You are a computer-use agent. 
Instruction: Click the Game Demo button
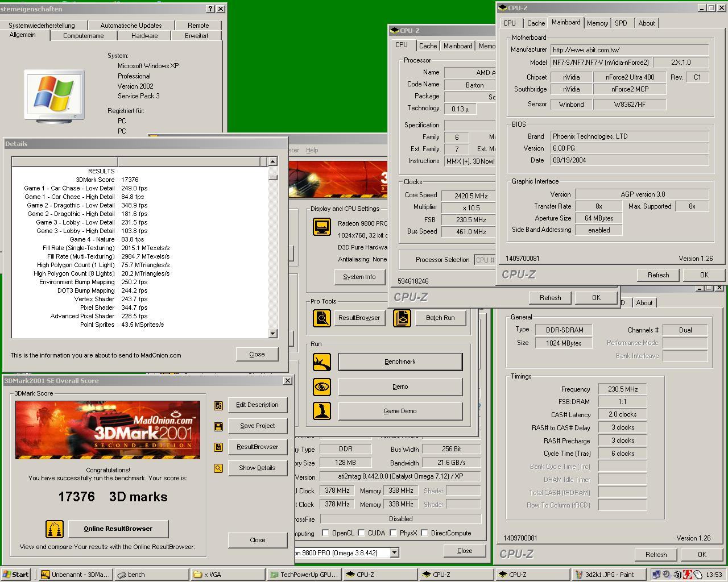pyautogui.click(x=400, y=411)
